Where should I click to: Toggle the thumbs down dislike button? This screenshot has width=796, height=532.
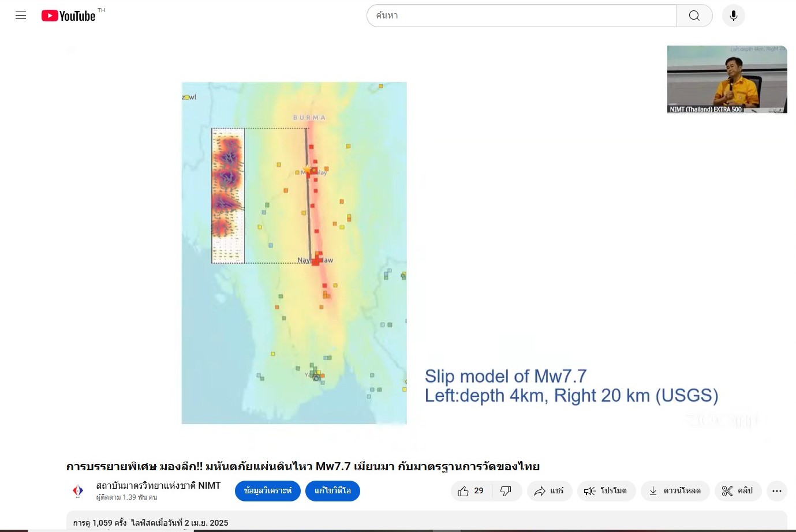point(506,491)
